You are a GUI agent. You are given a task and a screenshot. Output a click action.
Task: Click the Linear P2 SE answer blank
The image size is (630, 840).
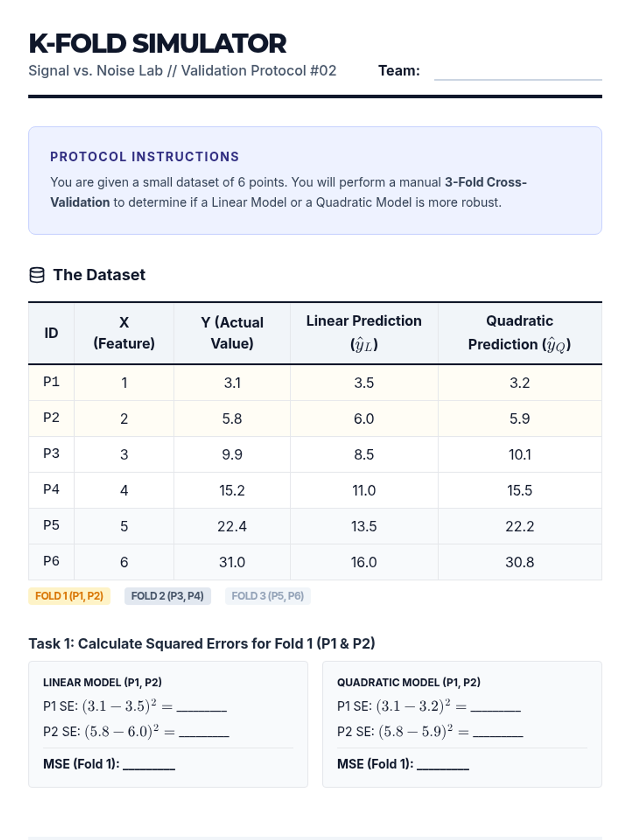point(204,732)
